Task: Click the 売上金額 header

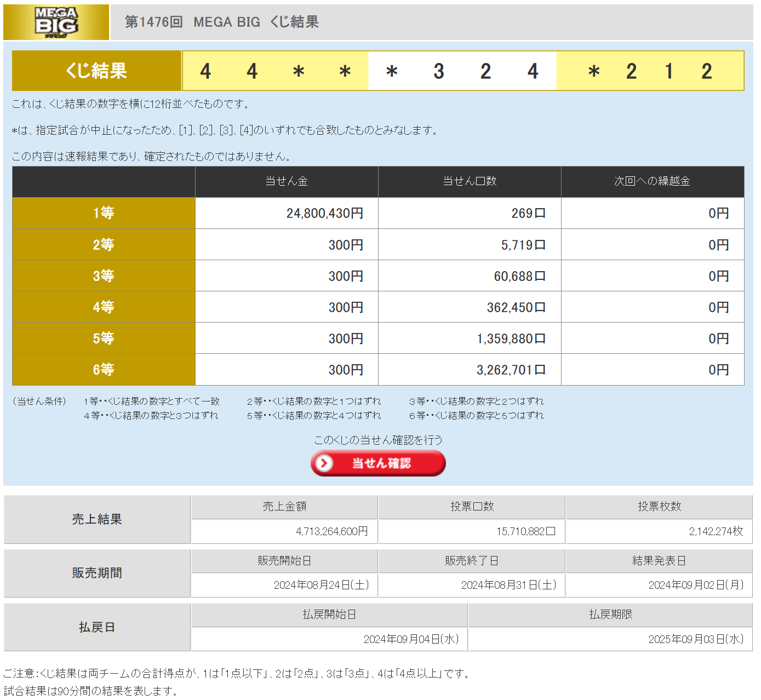Action: pyautogui.click(x=284, y=507)
